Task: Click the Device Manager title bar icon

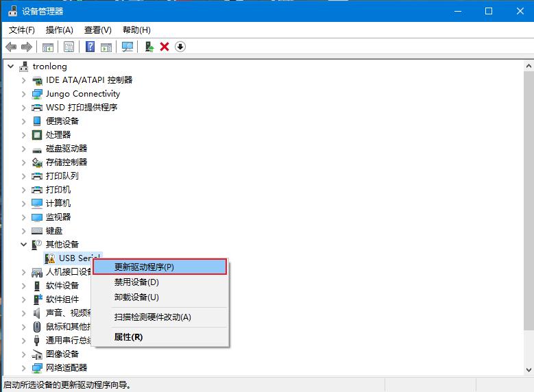Action: [x=12, y=11]
